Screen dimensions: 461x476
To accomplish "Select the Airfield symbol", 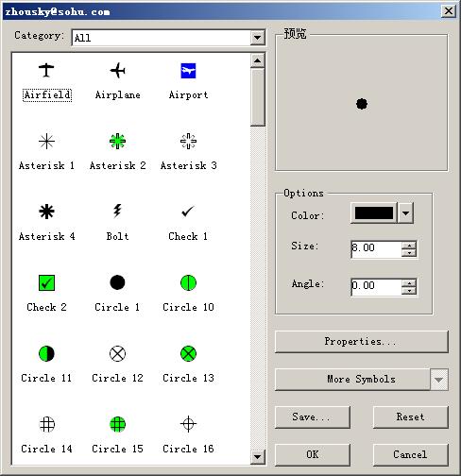I will pos(46,70).
